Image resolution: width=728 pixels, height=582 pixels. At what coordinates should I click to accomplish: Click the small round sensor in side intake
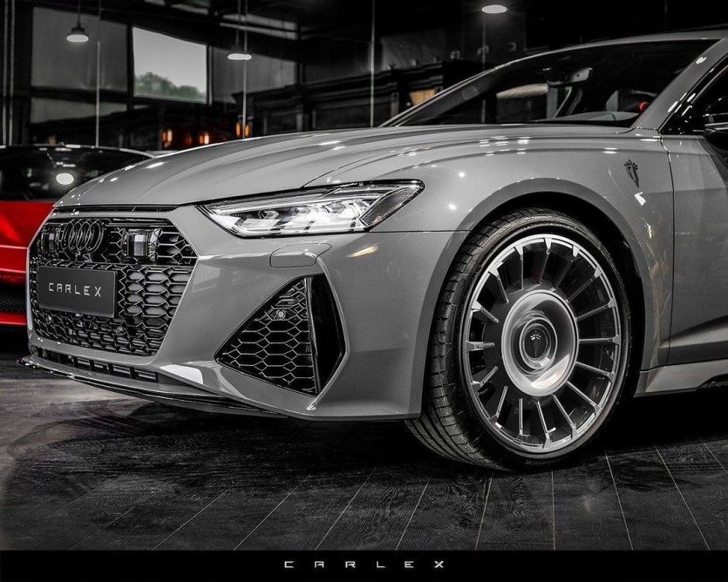[279, 315]
